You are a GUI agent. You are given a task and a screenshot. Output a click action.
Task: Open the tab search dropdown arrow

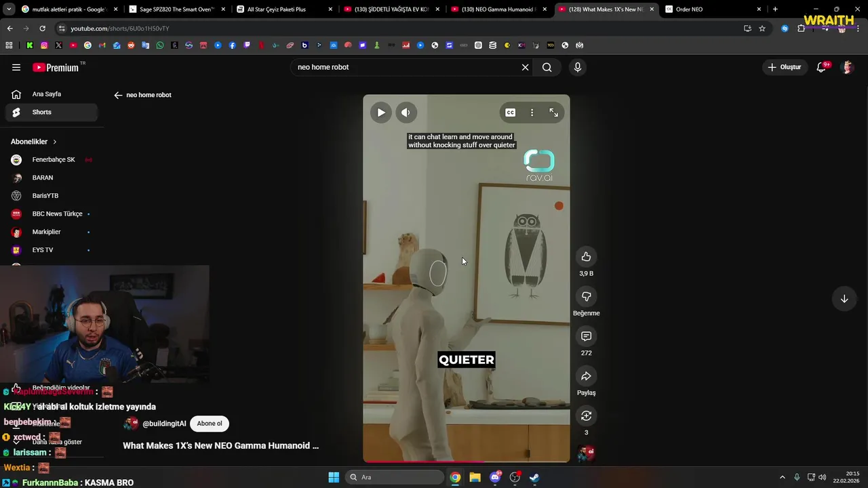pyautogui.click(x=8, y=9)
